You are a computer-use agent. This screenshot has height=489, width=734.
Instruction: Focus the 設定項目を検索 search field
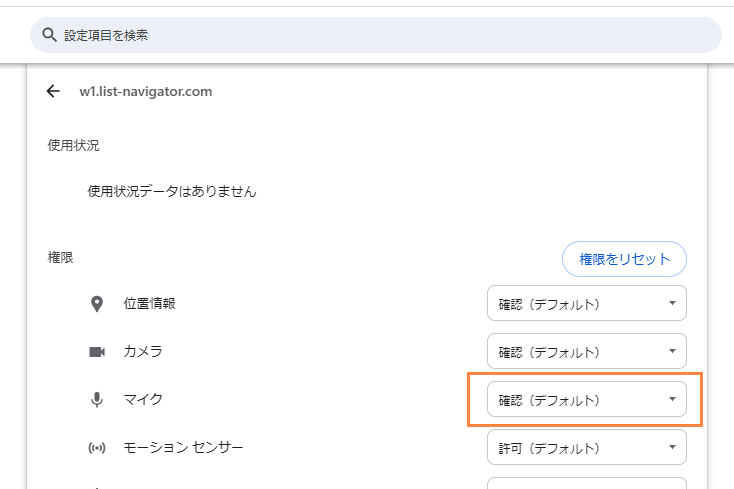point(375,35)
